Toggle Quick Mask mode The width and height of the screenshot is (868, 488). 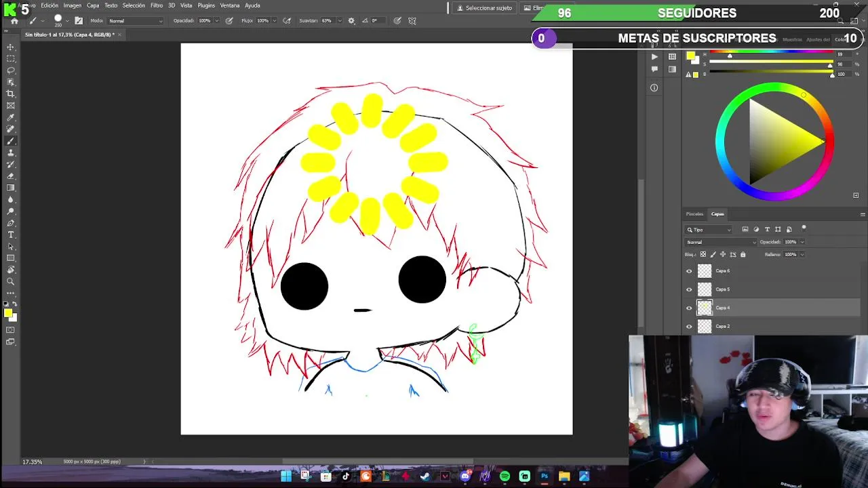point(11,330)
